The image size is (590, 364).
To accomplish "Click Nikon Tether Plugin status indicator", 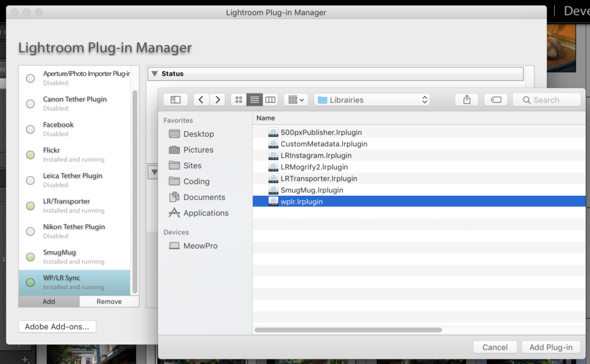I will [31, 232].
